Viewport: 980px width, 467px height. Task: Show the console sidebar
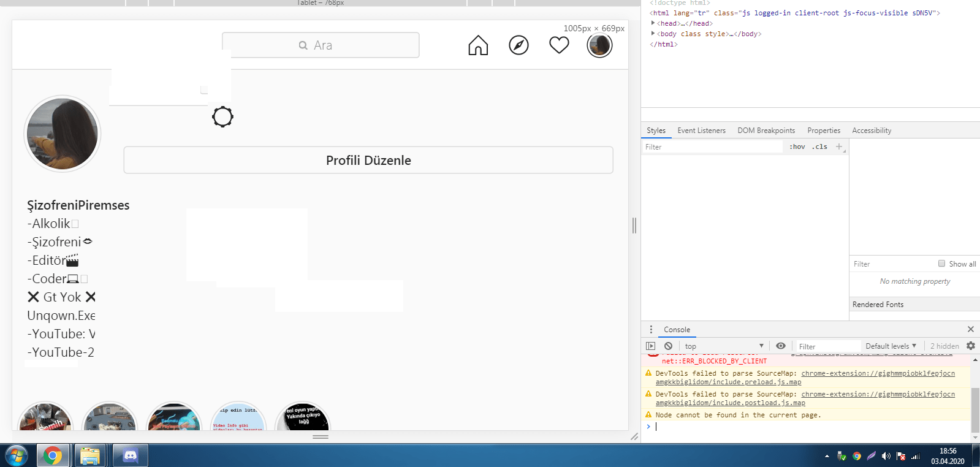click(x=651, y=346)
